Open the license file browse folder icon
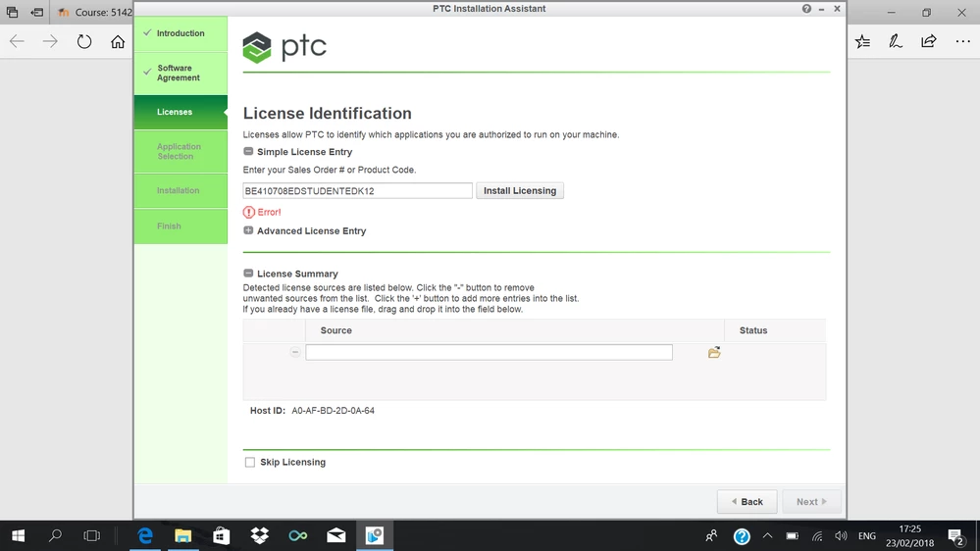980x551 pixels. pyautogui.click(x=714, y=352)
